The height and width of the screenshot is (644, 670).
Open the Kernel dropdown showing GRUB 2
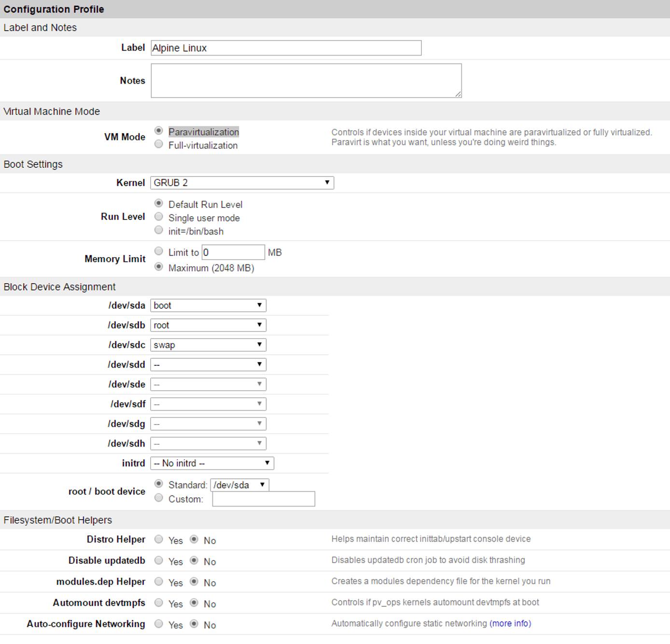241,182
